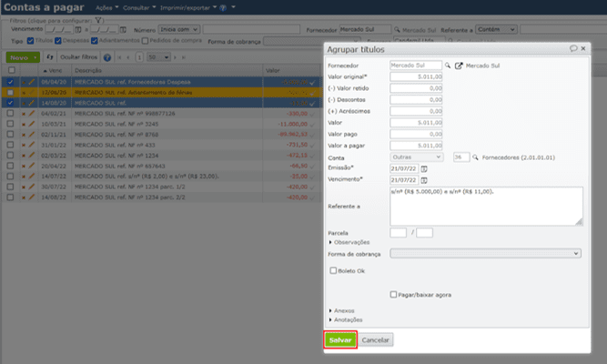This screenshot has height=364, width=607.
Task: Open the Forma de cobrança dropdown in dialog
Action: [485, 254]
